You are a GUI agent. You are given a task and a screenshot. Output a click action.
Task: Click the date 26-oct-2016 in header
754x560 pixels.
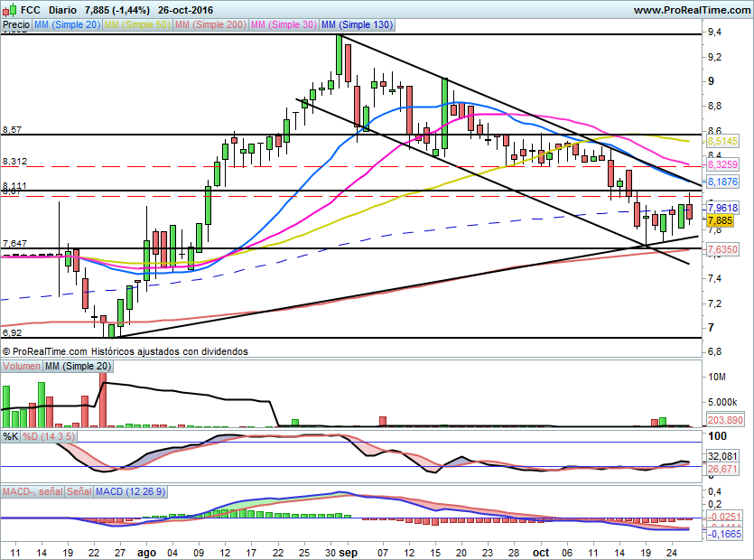tap(186, 10)
